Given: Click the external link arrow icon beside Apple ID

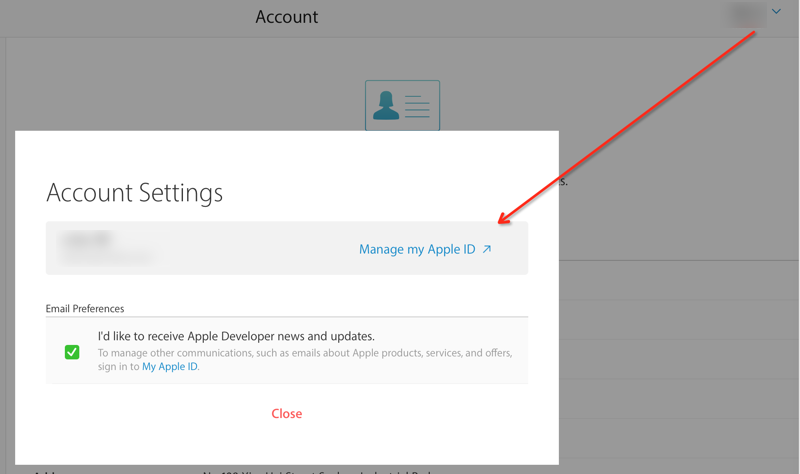Looking at the screenshot, I should pyautogui.click(x=487, y=249).
